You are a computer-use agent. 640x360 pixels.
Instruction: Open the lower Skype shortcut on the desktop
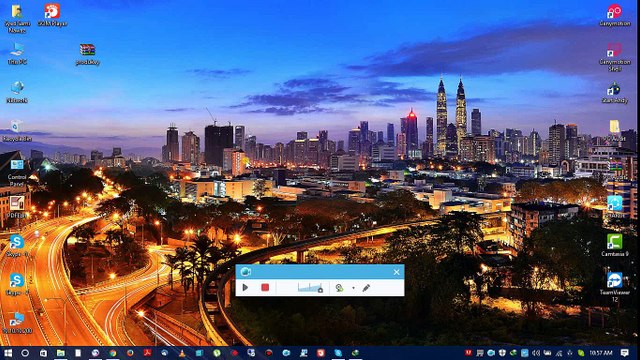17,284
